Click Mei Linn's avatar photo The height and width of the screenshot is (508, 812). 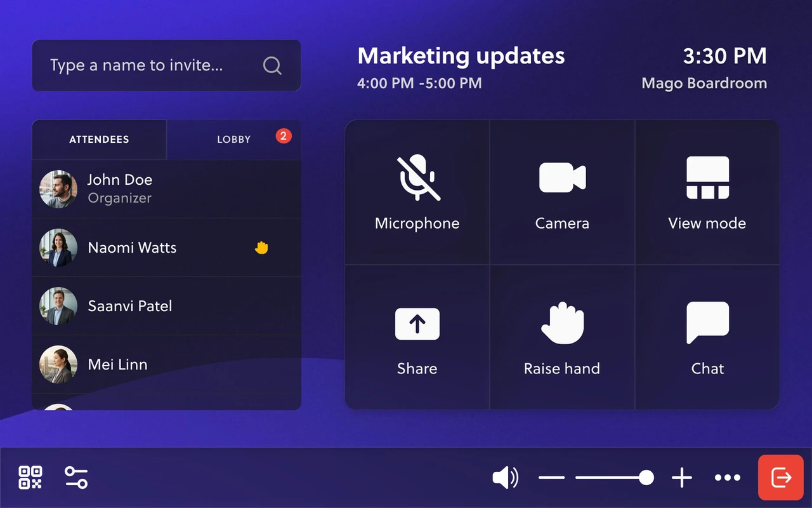pos(58,364)
